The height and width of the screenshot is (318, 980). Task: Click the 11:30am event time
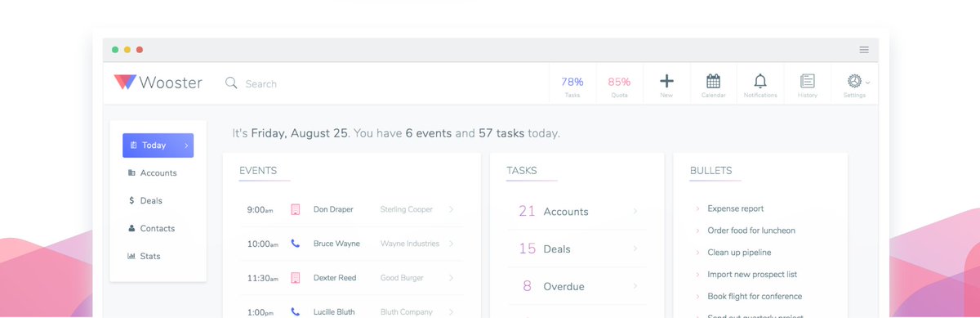coord(263,279)
